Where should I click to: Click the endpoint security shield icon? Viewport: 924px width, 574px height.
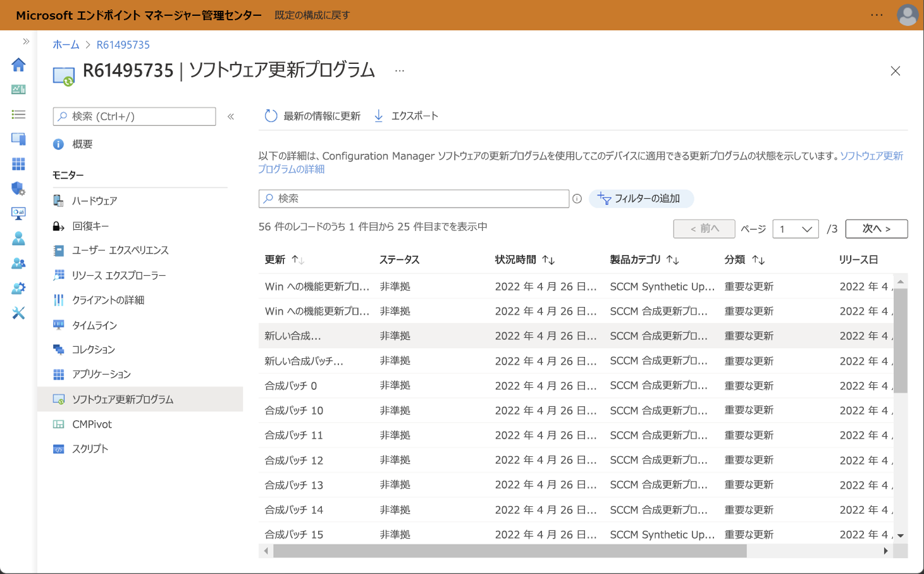pyautogui.click(x=18, y=189)
